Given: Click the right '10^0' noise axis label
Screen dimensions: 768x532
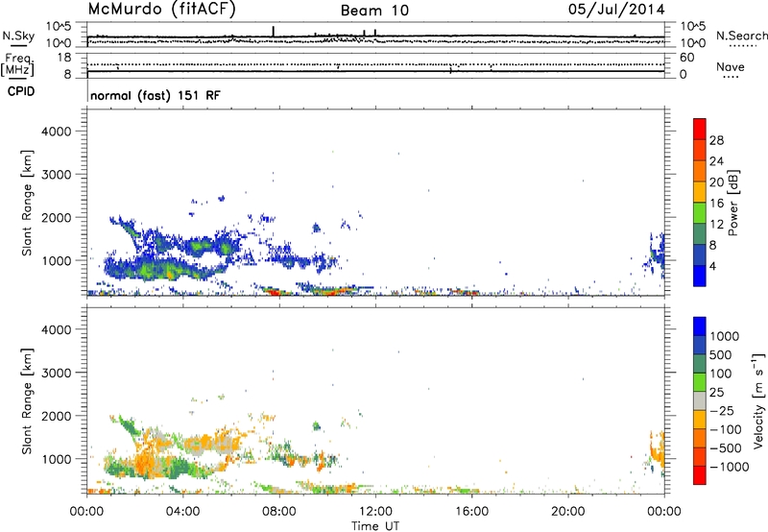Looking at the screenshot, I should click(x=693, y=43).
